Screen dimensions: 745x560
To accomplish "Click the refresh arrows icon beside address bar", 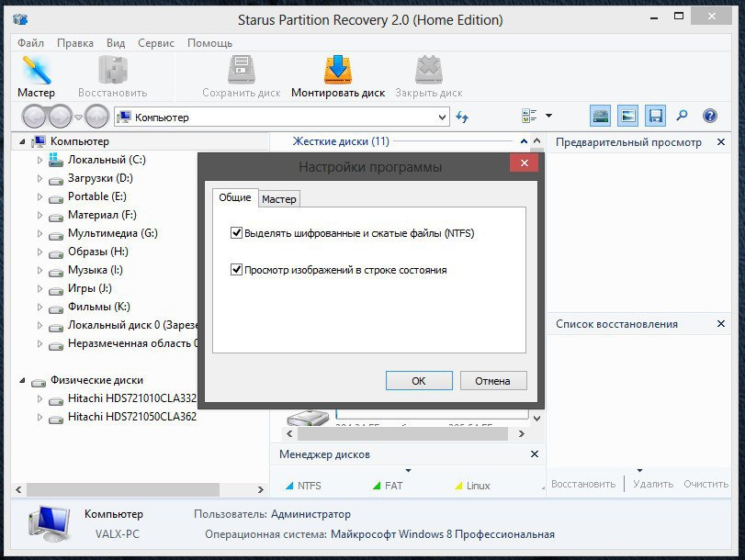I will (462, 117).
